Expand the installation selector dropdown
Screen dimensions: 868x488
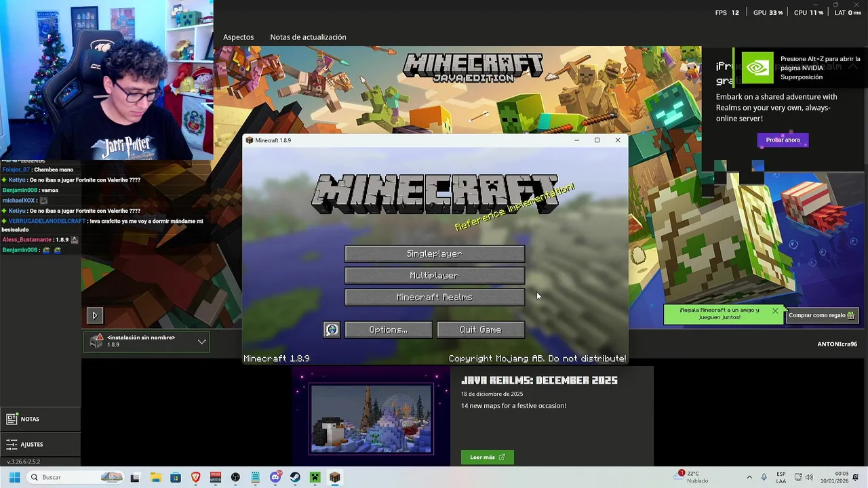pos(201,342)
